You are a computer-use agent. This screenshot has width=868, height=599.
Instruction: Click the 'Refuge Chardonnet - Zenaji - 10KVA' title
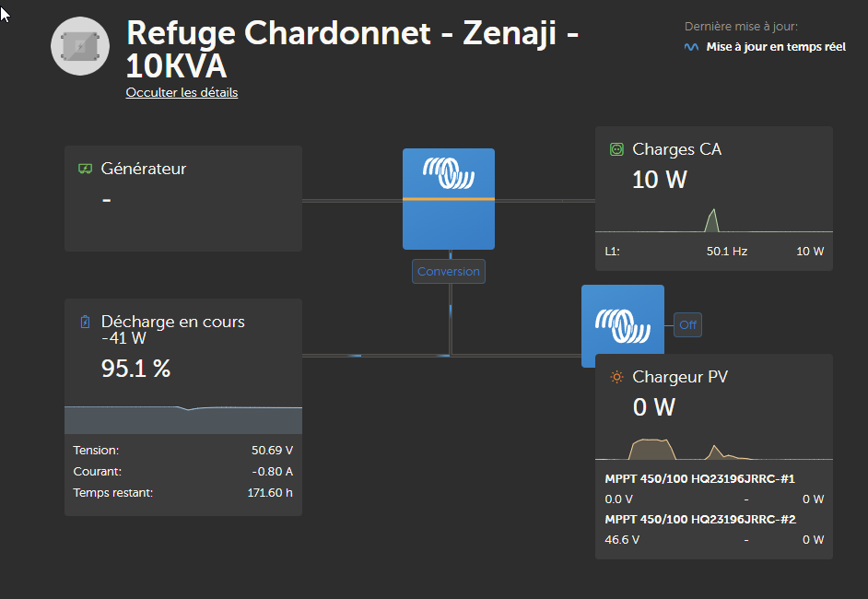(352, 49)
